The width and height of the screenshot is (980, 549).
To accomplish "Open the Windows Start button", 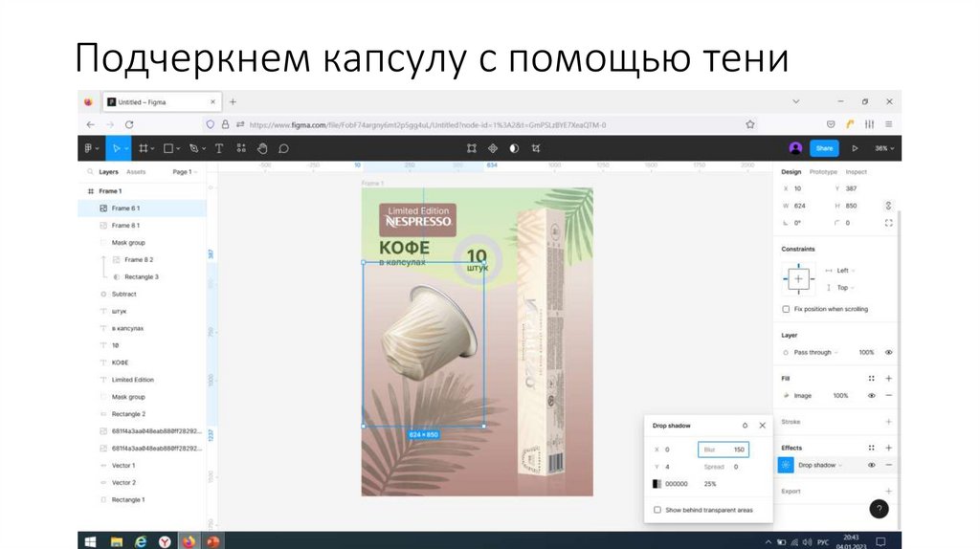I will point(91,541).
